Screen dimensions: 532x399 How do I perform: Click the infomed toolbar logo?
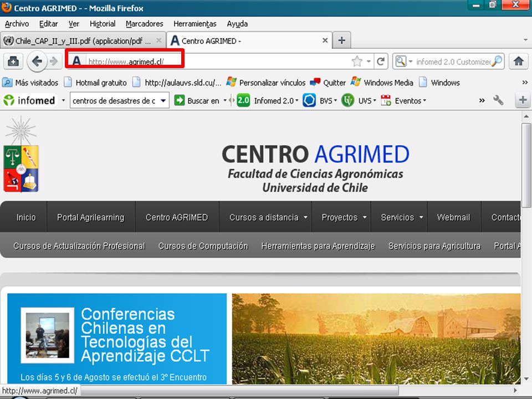pyautogui.click(x=29, y=100)
